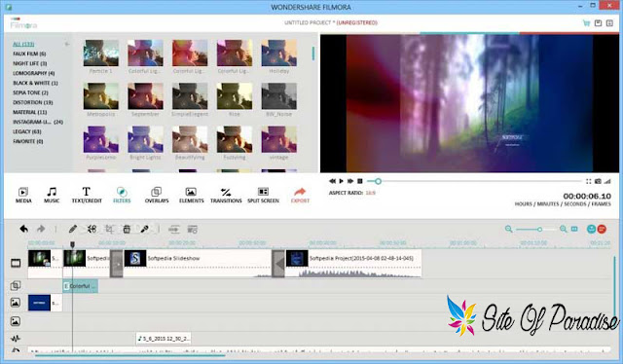The height and width of the screenshot is (364, 623).
Task: Click the preview volume icon
Action: tap(607, 181)
